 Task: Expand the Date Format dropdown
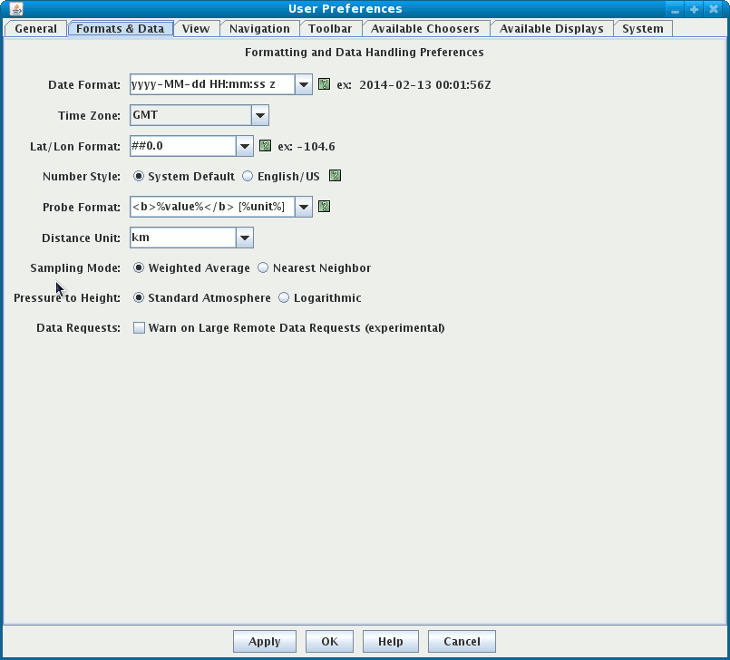[304, 85]
